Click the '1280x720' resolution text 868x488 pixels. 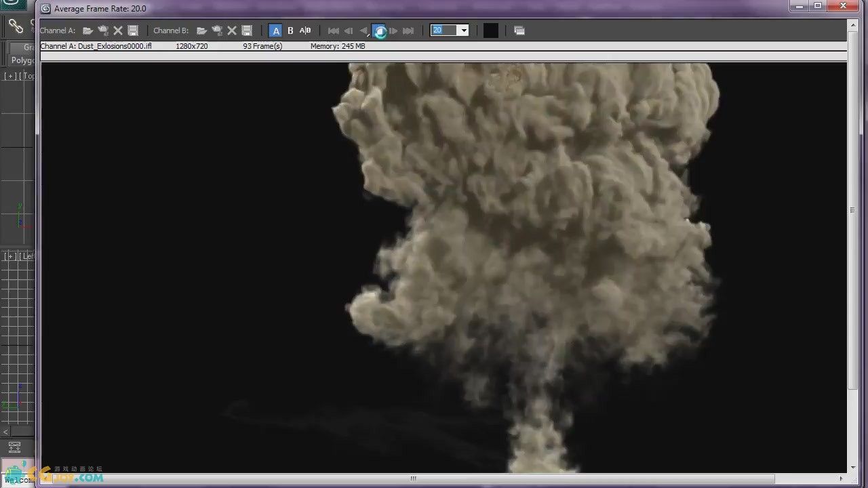pyautogui.click(x=192, y=46)
